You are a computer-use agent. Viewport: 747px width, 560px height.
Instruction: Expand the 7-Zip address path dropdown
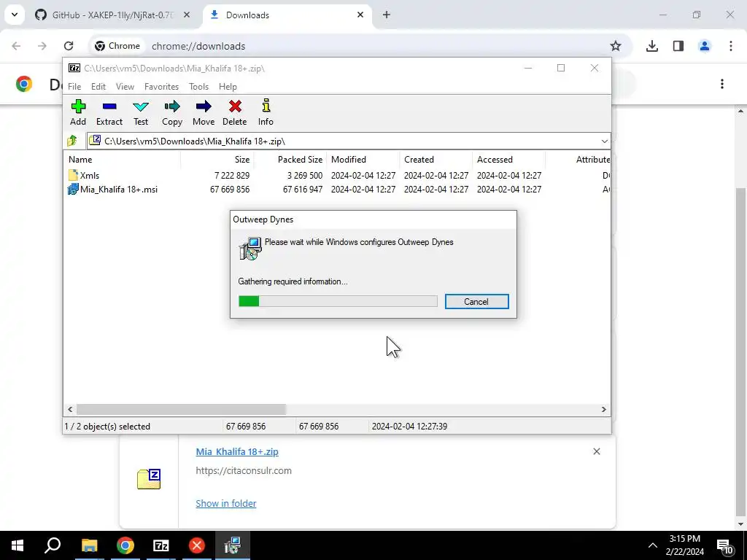click(604, 141)
